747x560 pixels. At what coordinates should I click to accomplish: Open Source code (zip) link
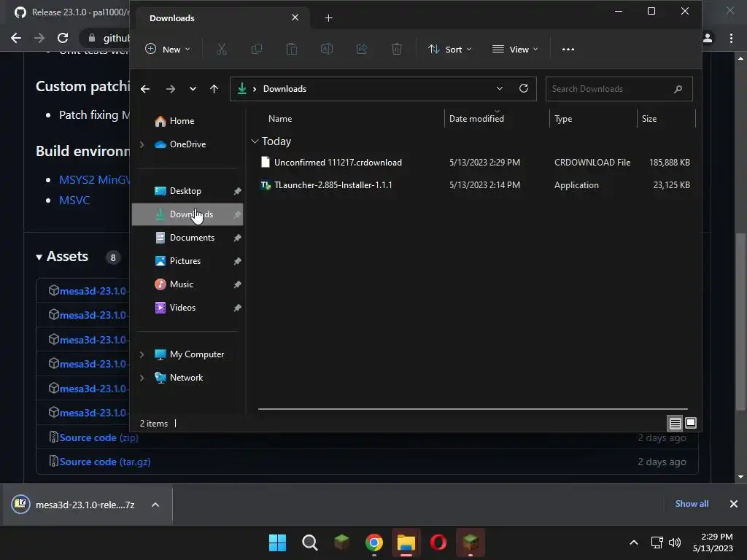point(98,437)
